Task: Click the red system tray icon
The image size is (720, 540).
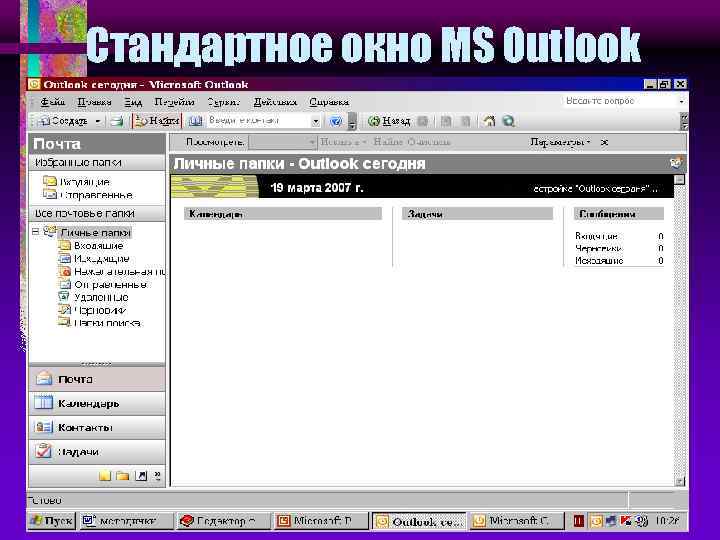Action: [579, 521]
